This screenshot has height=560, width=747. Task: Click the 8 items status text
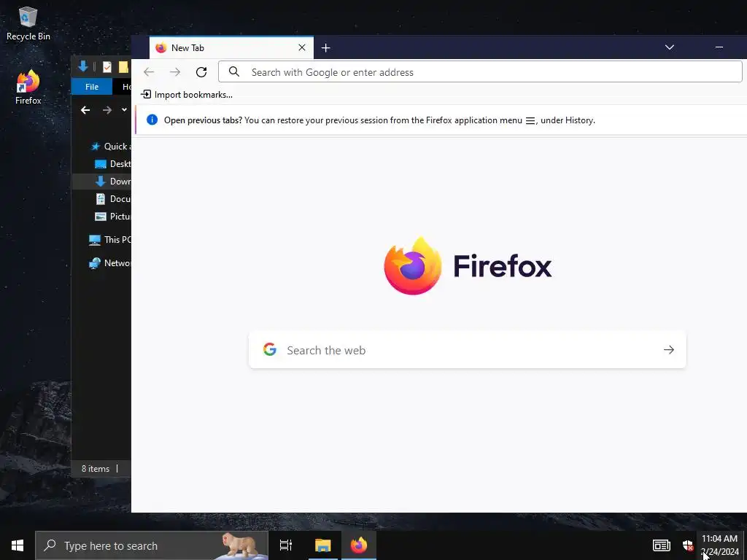96,469
